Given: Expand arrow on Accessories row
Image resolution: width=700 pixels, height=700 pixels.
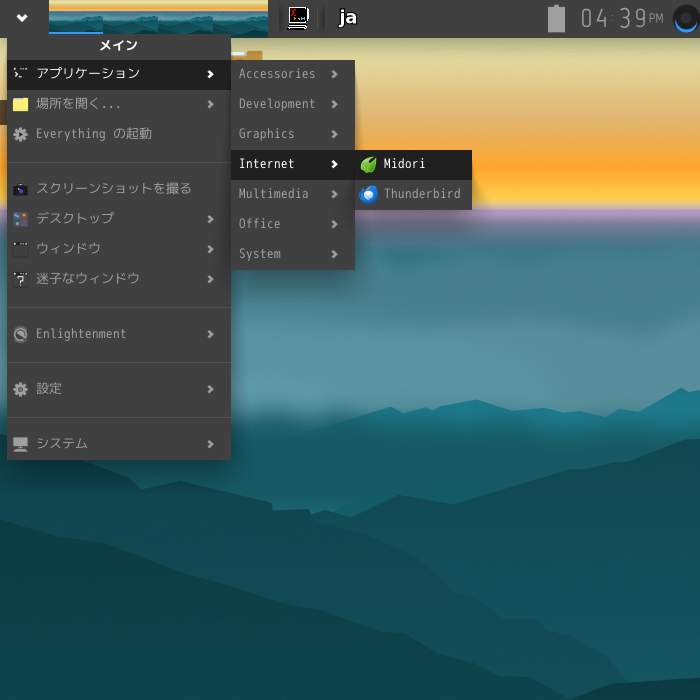Looking at the screenshot, I should pyautogui.click(x=335, y=75).
